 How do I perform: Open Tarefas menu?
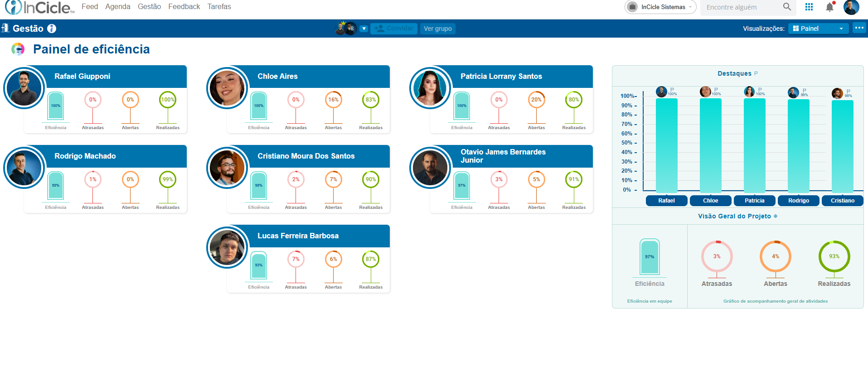219,6
